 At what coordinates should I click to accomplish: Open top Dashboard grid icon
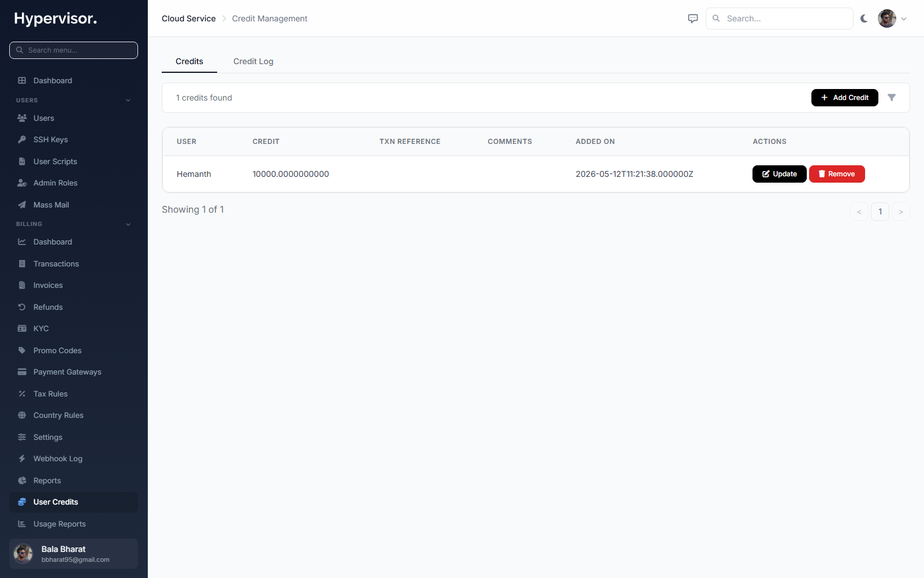click(22, 80)
